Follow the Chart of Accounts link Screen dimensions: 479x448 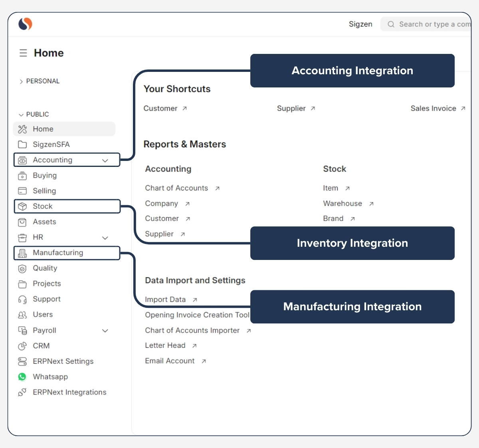click(x=176, y=188)
